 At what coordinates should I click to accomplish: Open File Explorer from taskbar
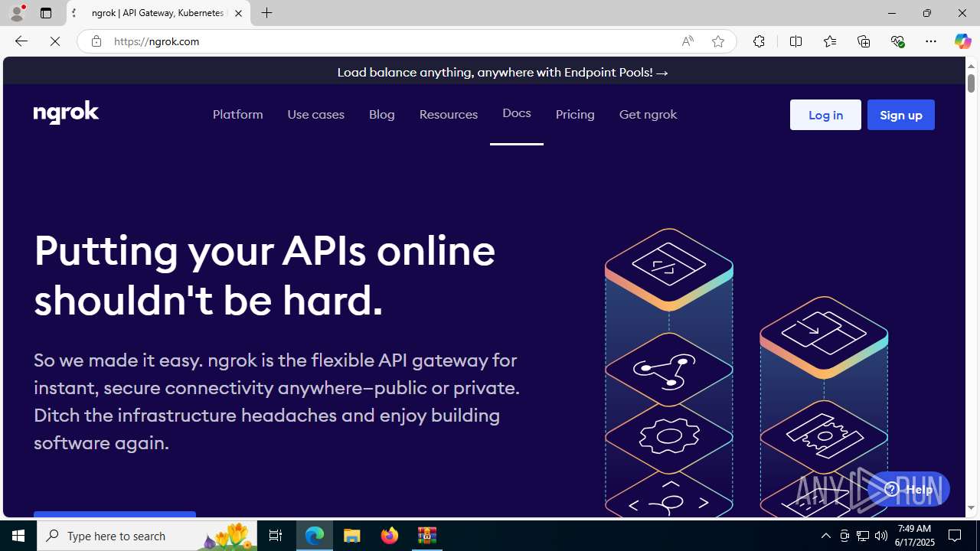[x=352, y=536]
